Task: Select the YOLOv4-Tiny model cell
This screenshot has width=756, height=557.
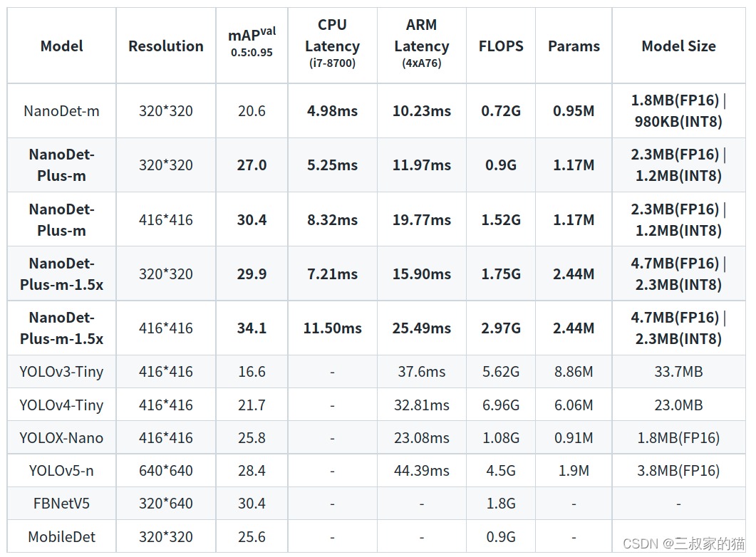Action: coord(62,405)
